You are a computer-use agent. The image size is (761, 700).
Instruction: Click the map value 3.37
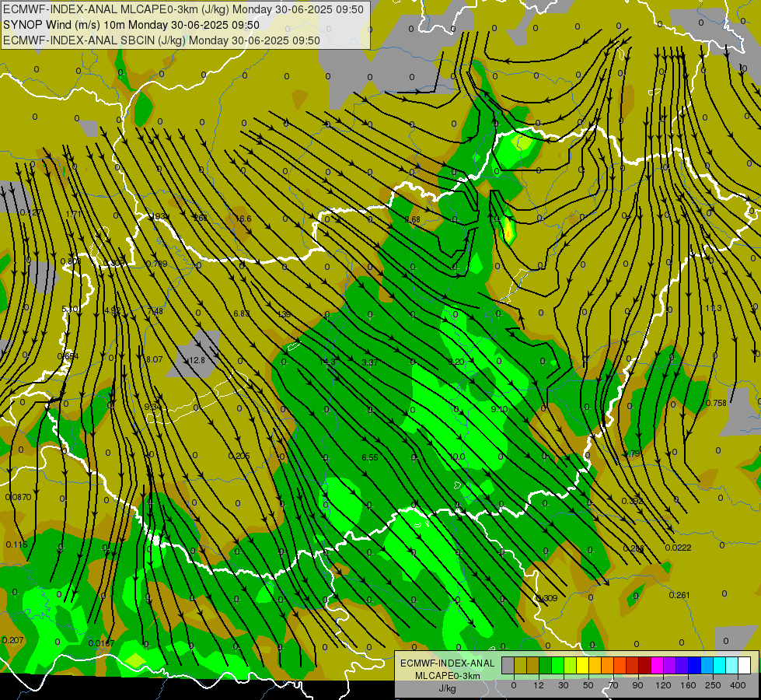click(x=370, y=362)
